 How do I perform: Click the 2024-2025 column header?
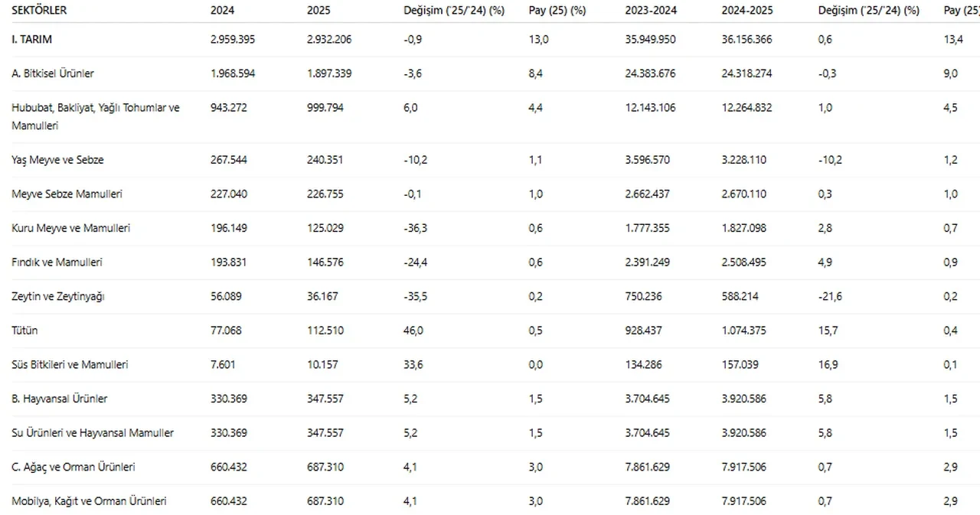point(746,11)
